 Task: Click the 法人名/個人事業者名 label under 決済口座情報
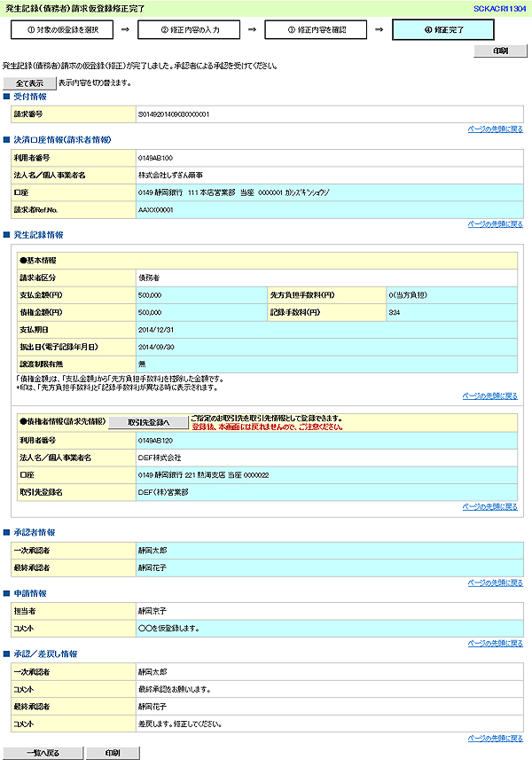(74, 175)
